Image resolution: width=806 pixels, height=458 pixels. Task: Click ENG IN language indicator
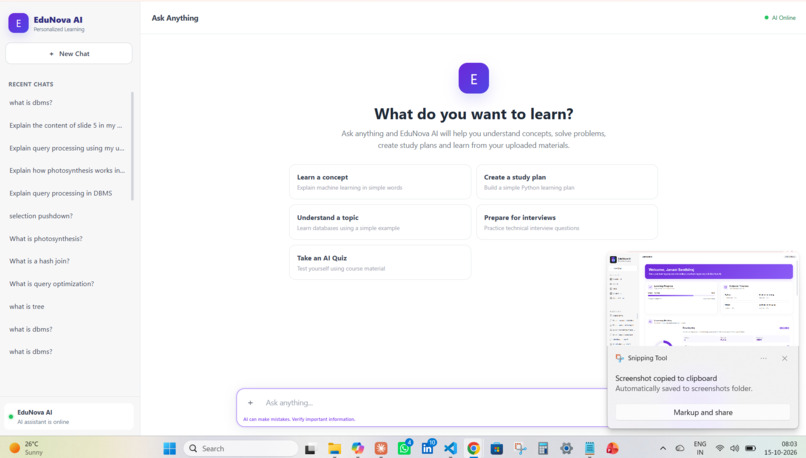point(700,448)
